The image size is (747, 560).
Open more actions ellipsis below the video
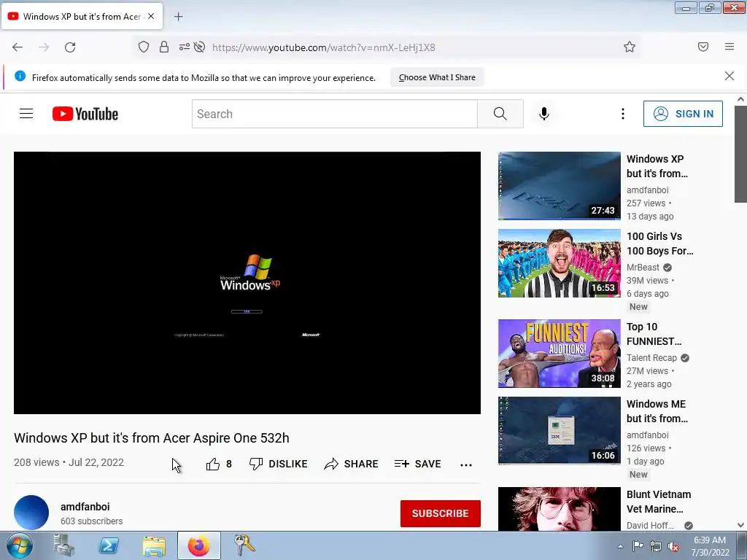(466, 464)
